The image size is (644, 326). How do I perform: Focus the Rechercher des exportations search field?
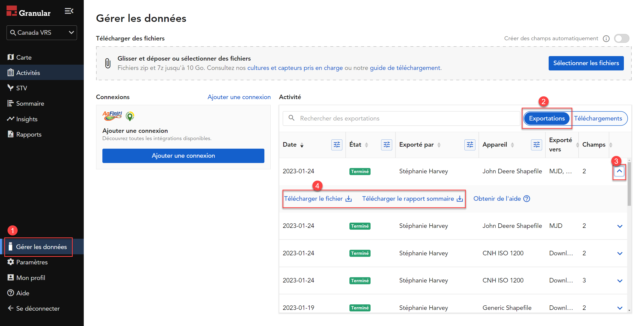click(401, 118)
